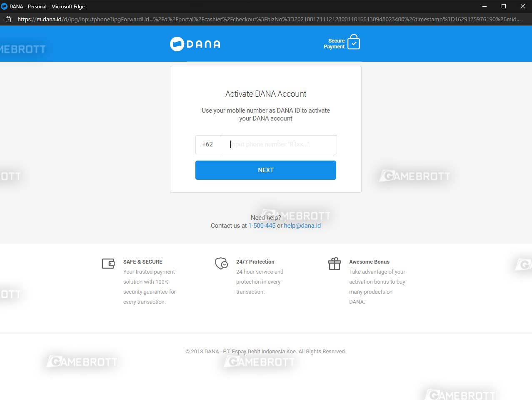Click the Awesome Bonus heading
Viewport: 532px width, 400px height.
coord(369,262)
